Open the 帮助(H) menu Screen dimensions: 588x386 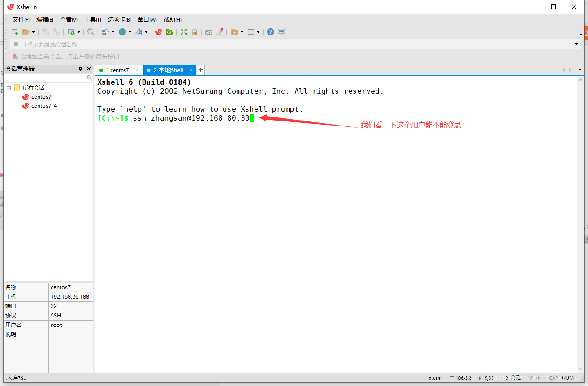click(x=173, y=19)
